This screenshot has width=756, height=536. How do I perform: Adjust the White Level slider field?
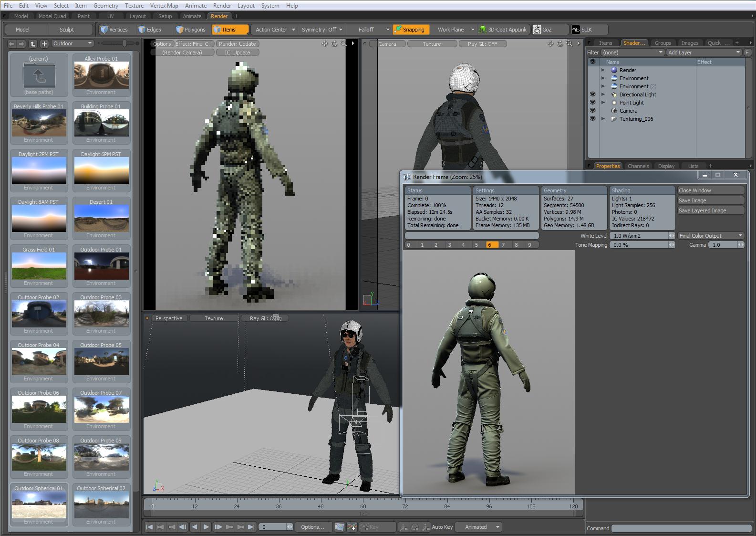point(640,236)
